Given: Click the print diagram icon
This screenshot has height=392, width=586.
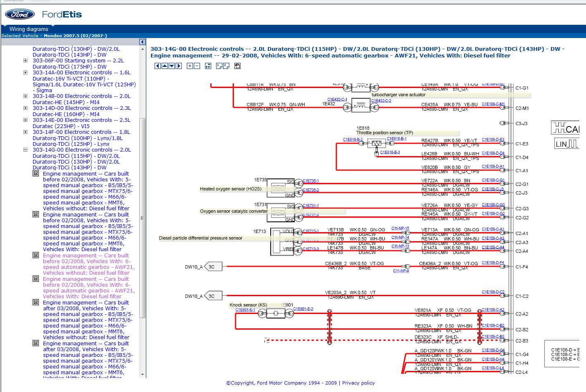Looking at the screenshot, I should click(x=237, y=66).
